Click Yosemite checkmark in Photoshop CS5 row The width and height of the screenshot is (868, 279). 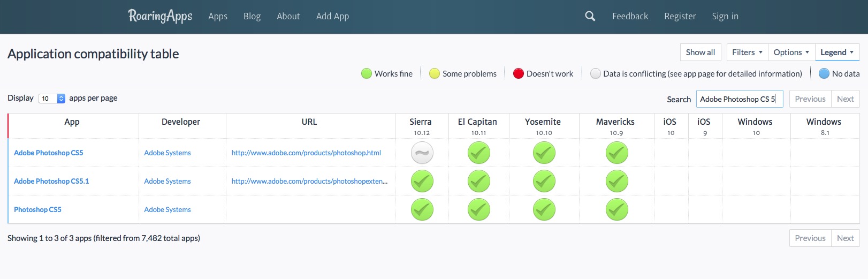pos(544,209)
